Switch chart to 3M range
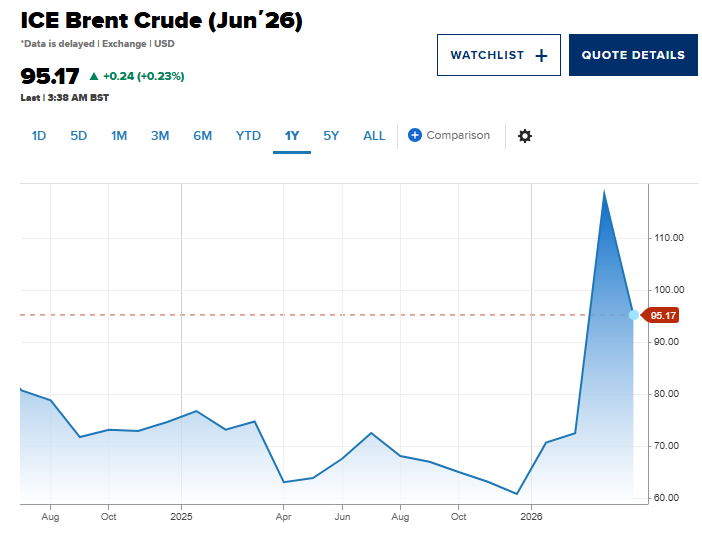Screen dimensions: 702x535 coord(160,136)
